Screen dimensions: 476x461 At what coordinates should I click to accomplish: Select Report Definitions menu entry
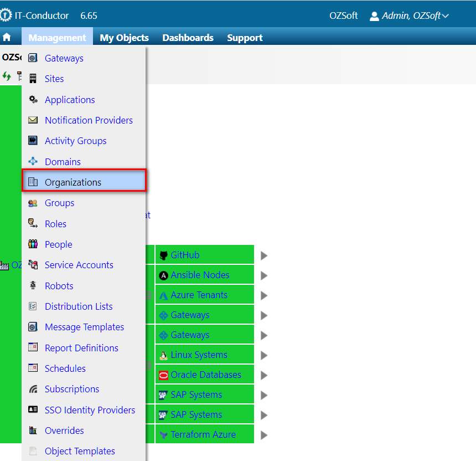[x=81, y=348]
